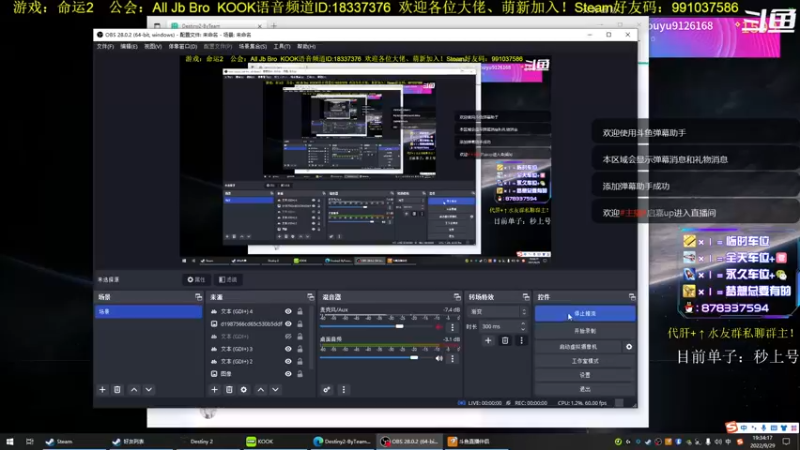Open virtual camera settings gear icon
This screenshot has width=800, height=450.
click(x=629, y=347)
